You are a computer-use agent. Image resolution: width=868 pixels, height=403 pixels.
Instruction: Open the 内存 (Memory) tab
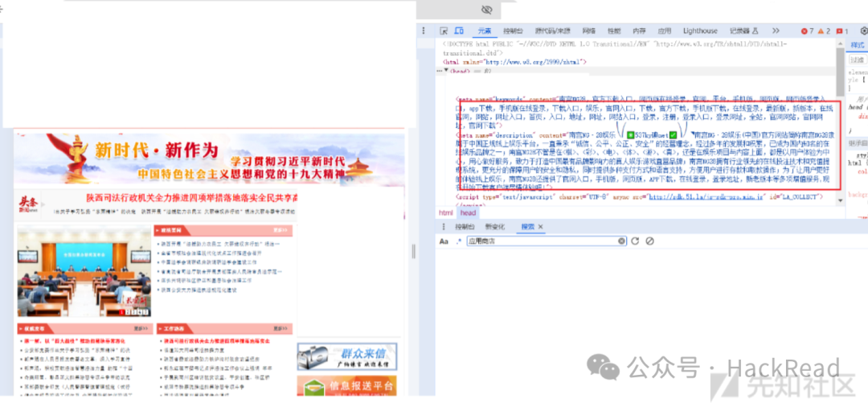(x=640, y=31)
